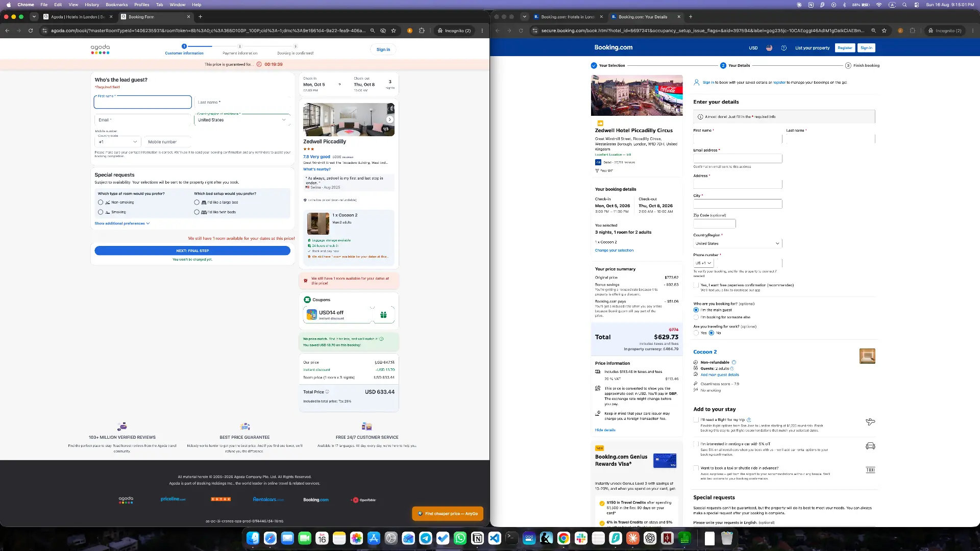Click "Add main guest details" link
The width and height of the screenshot is (980, 551).
point(720,375)
